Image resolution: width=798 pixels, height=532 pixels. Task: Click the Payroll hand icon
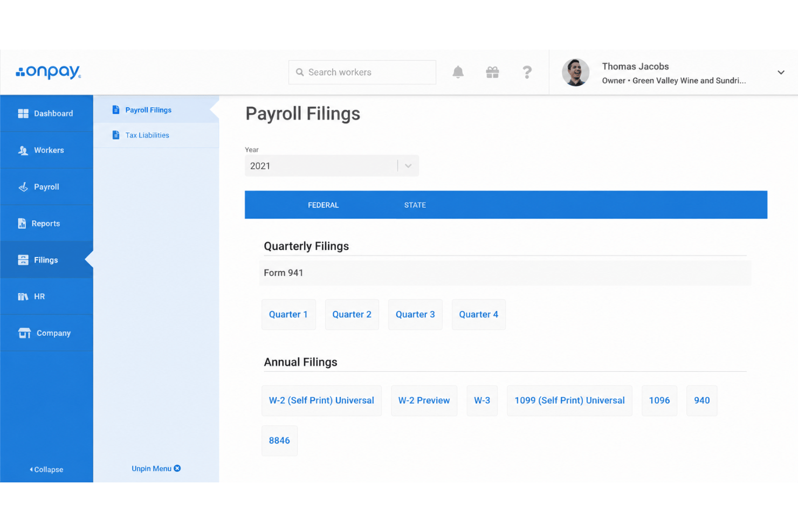(23, 187)
